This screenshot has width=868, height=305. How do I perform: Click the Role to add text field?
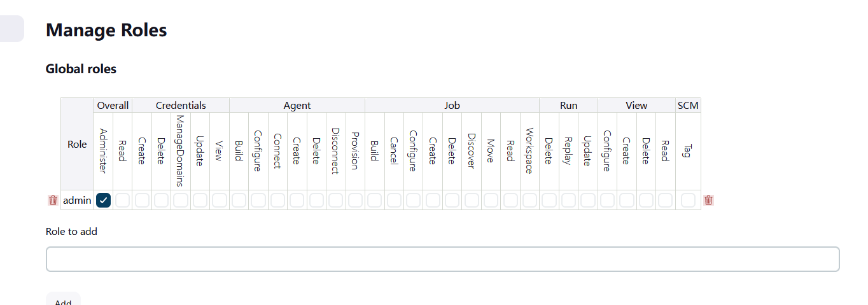pos(442,259)
